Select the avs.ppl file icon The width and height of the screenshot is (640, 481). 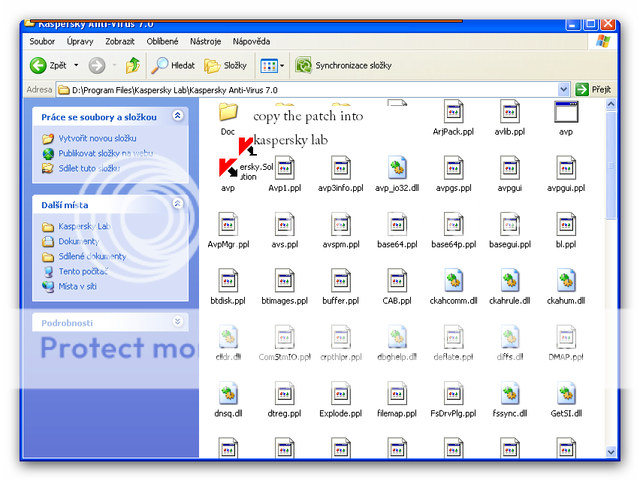click(x=284, y=224)
